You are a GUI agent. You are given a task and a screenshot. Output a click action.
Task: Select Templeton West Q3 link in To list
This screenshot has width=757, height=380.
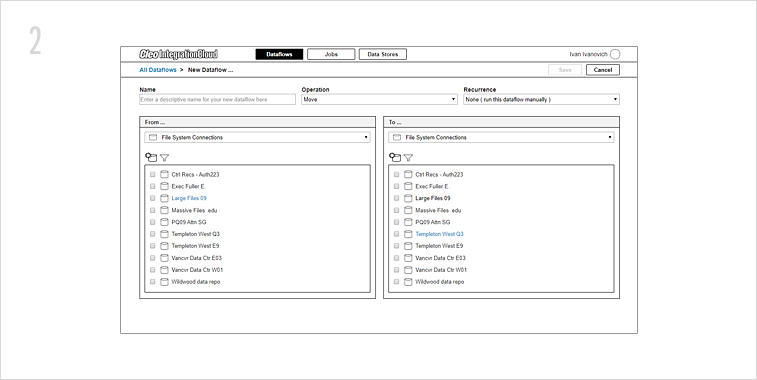pyautogui.click(x=439, y=234)
